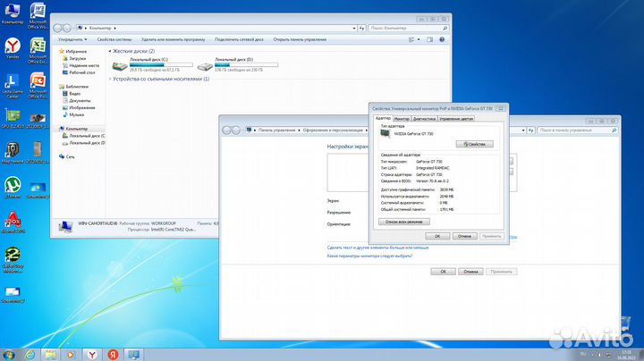
Task: Open the GPU-Z desktop icon
Action: (x=13, y=119)
